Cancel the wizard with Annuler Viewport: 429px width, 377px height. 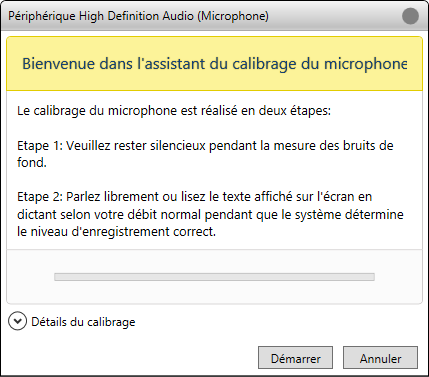(380, 358)
